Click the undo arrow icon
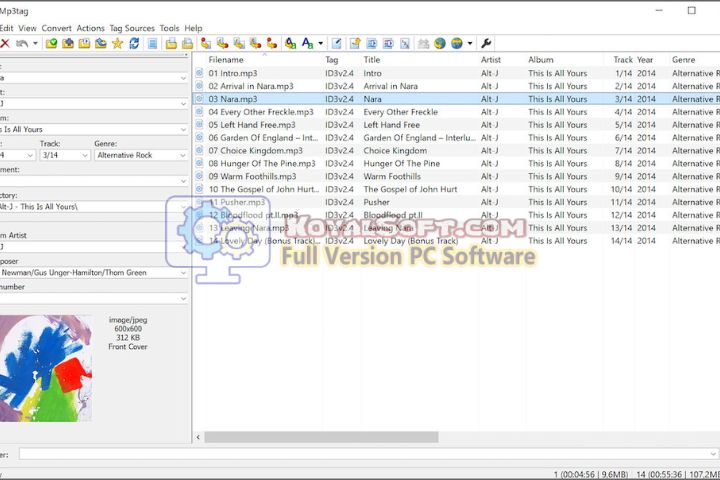Viewport: 720px width, 480px height. pos(22,43)
